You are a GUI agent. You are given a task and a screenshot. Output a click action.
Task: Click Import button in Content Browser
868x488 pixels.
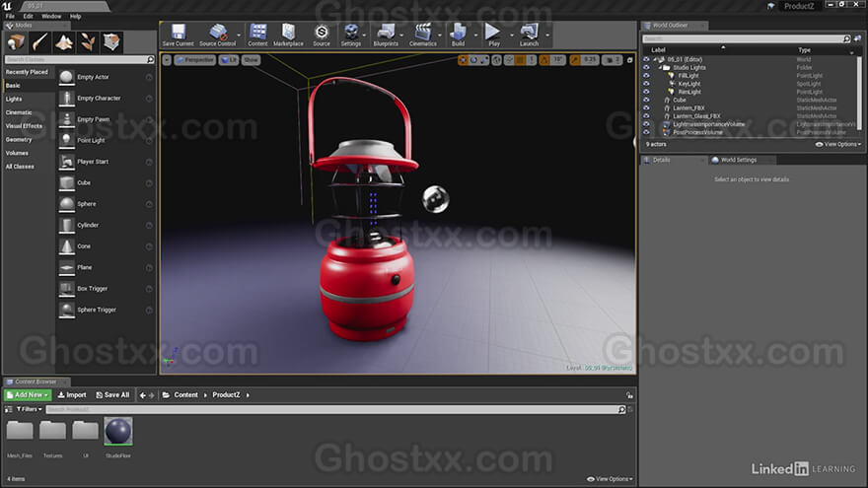pos(72,395)
